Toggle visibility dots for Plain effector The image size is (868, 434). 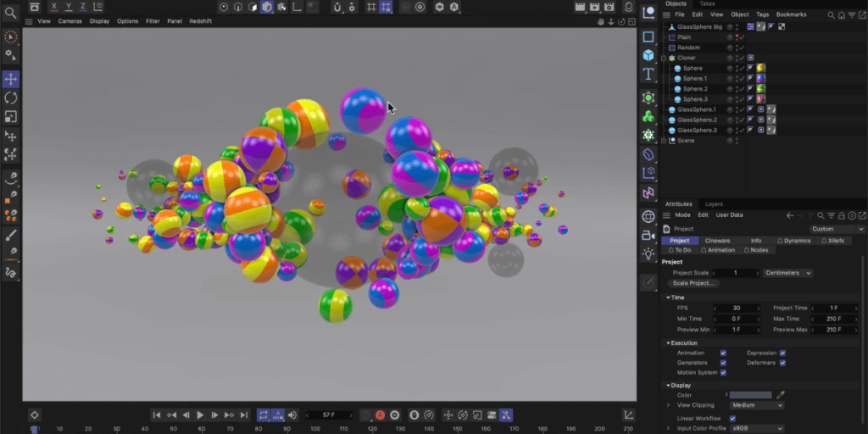[x=737, y=37]
